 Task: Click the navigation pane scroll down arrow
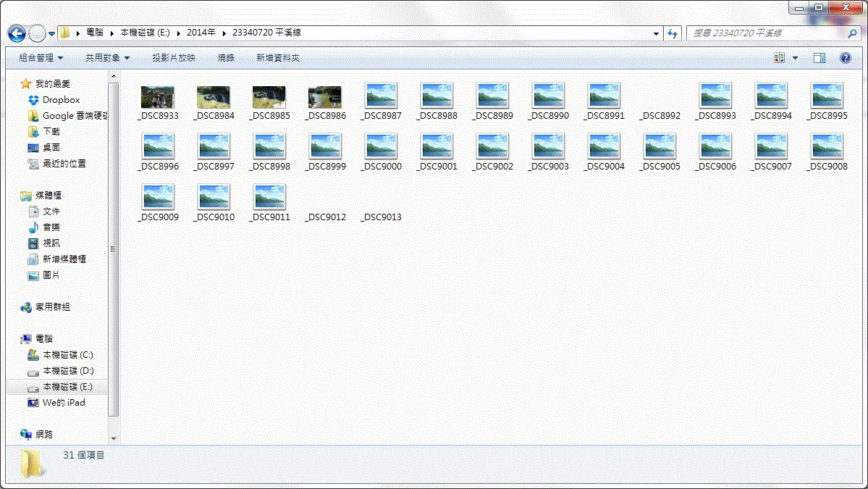coord(114,438)
